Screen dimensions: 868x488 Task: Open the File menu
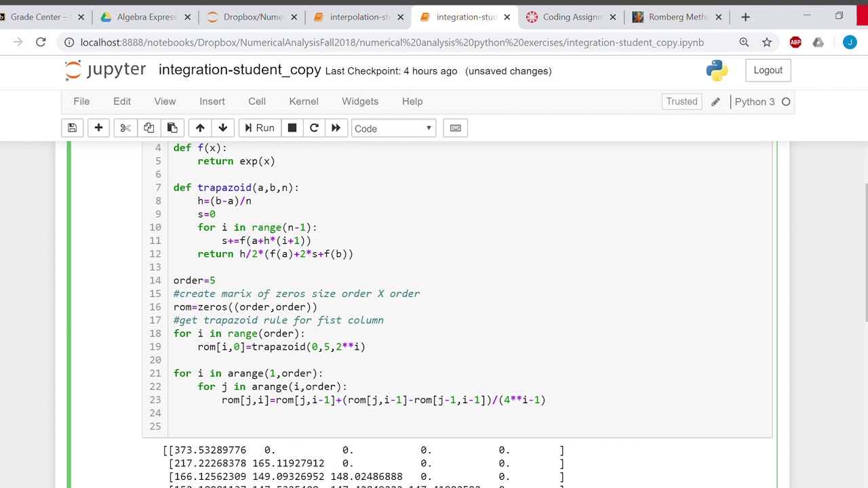coord(81,101)
